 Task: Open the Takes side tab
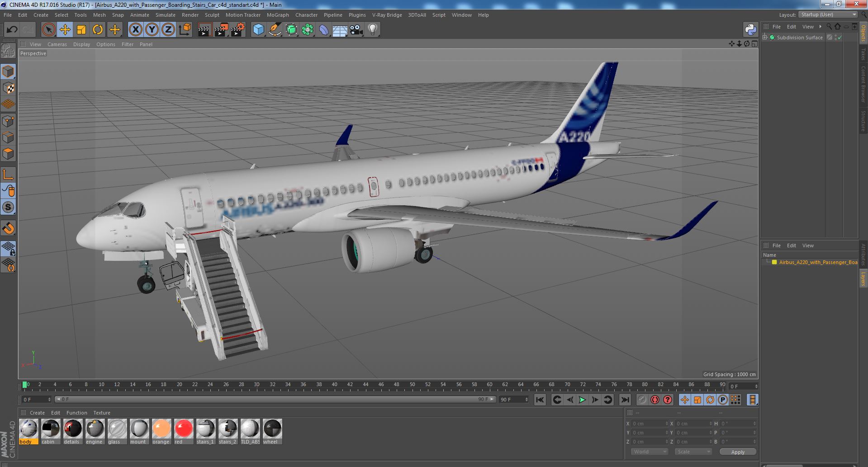(x=863, y=54)
